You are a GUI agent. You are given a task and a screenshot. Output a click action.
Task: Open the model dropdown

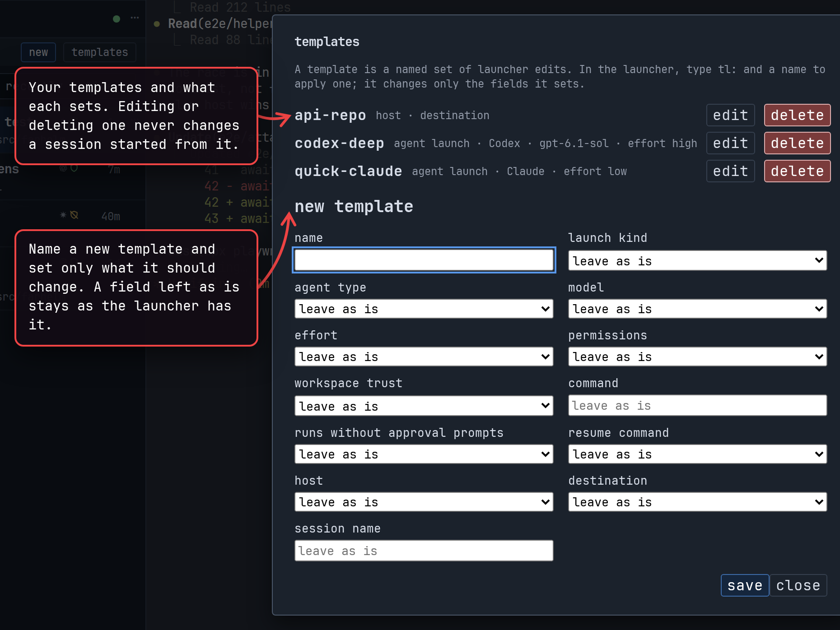(697, 309)
